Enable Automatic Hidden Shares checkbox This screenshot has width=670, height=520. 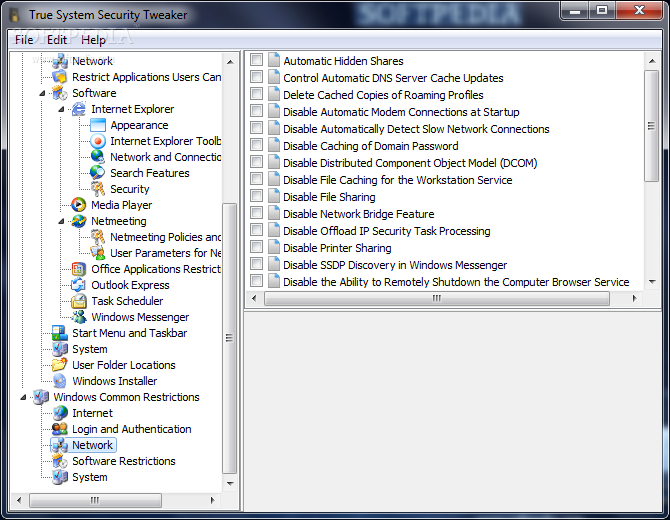click(256, 60)
